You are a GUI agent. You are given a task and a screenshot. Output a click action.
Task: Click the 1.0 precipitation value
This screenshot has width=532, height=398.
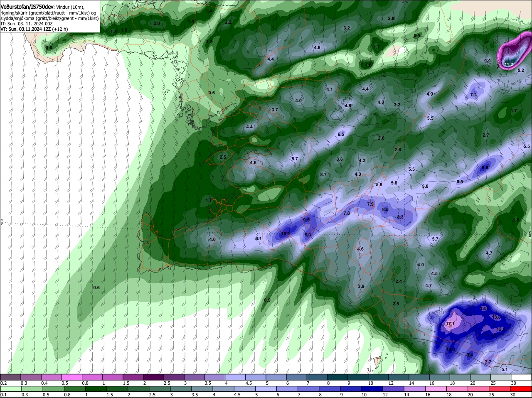tap(49, 48)
